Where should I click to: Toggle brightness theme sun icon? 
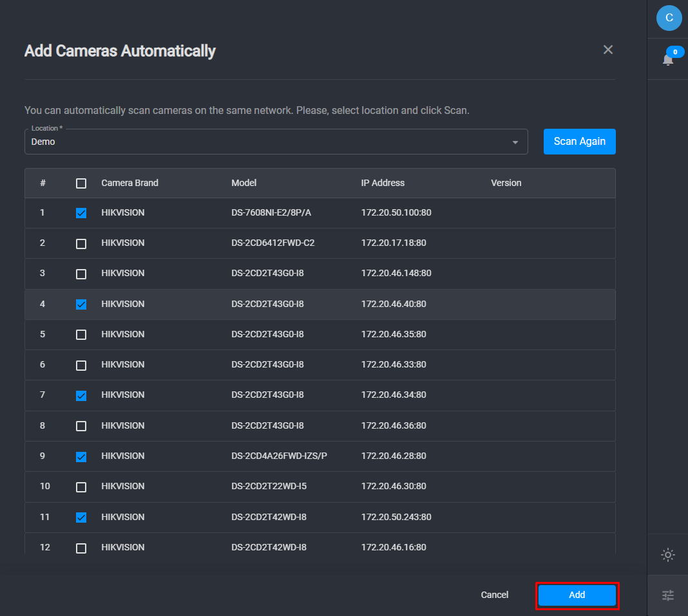[x=668, y=555]
